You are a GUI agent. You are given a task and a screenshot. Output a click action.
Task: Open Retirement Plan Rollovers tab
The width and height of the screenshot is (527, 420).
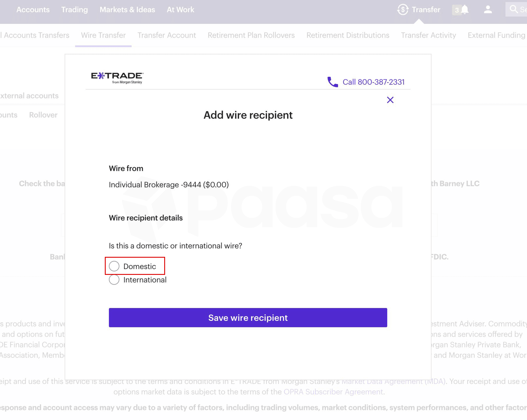[x=251, y=35]
